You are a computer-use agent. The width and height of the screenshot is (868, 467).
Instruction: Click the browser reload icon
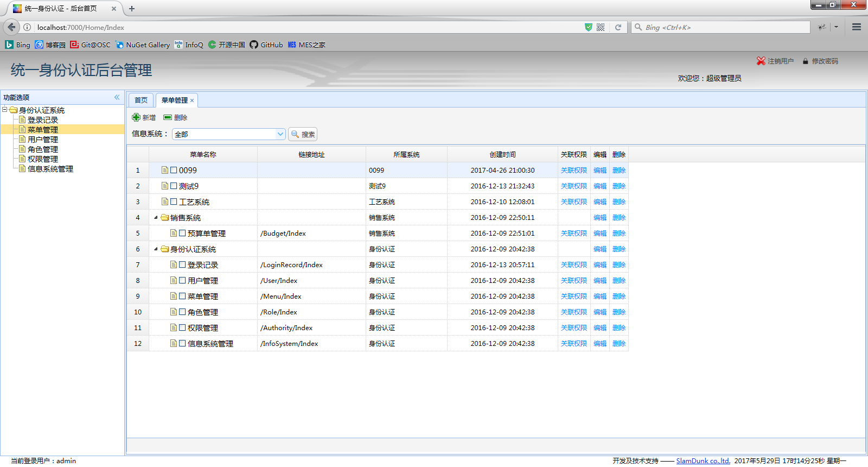coord(618,27)
